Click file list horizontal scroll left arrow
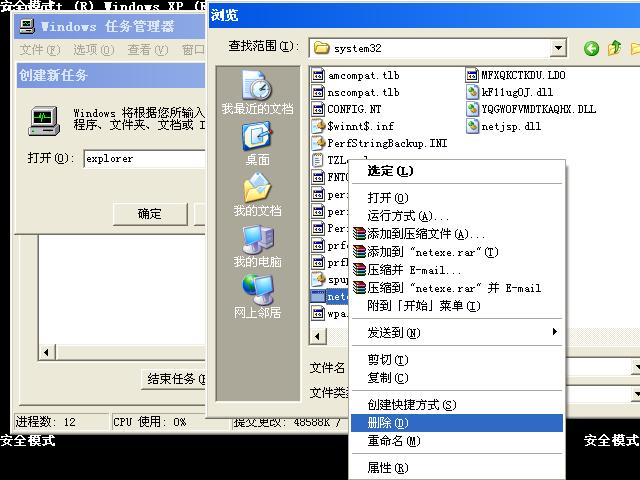 coord(318,337)
